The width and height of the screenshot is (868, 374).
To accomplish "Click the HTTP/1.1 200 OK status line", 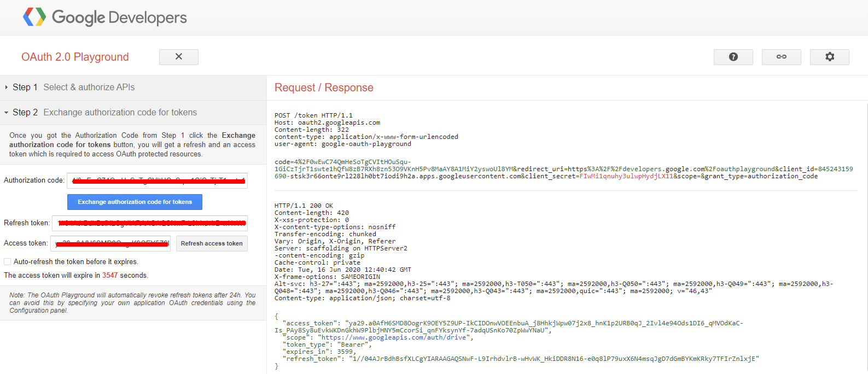I will [x=304, y=206].
